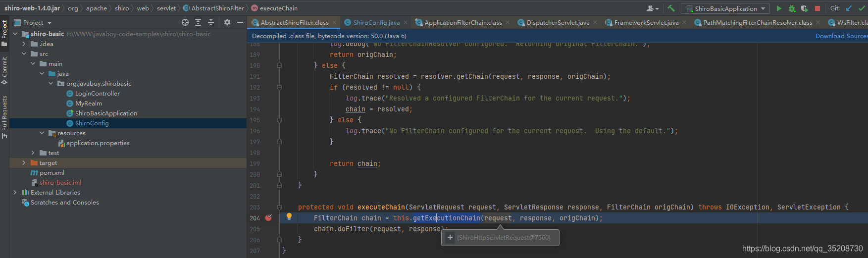Toggle breakpoint on line 204
This screenshot has height=258, width=868.
coord(268,218)
